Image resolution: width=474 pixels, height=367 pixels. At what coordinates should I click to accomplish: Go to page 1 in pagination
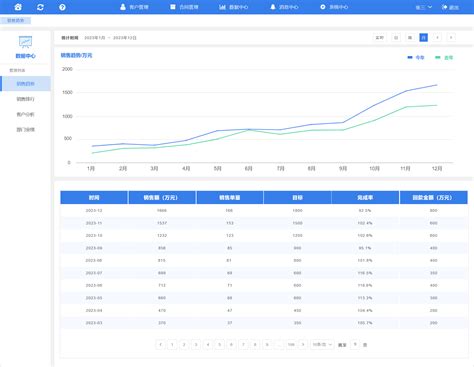[172, 344]
